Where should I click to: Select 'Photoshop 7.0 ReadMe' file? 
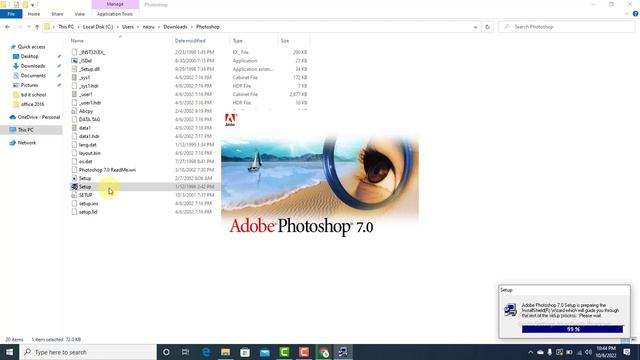click(x=107, y=170)
